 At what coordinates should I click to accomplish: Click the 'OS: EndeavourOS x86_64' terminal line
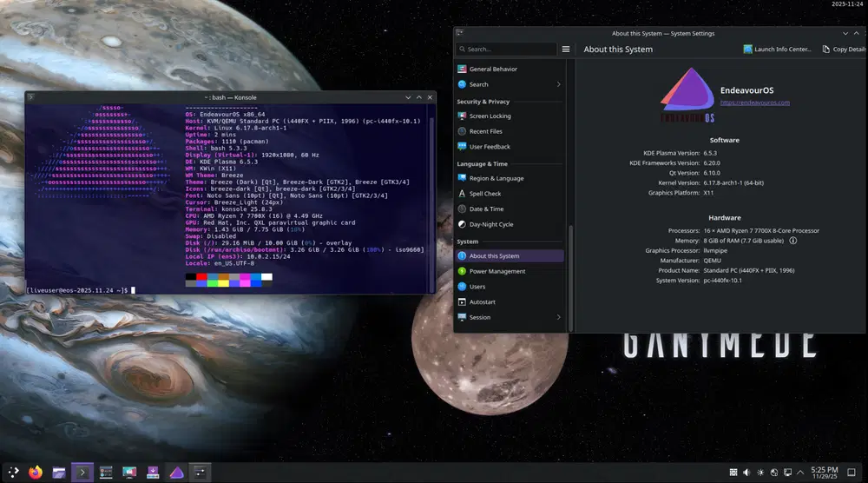tap(225, 114)
